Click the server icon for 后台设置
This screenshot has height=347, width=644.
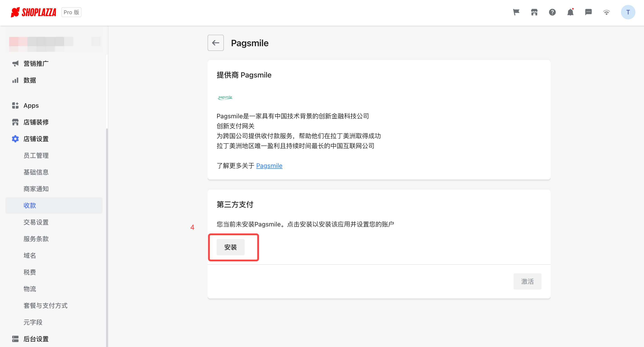tap(15, 339)
